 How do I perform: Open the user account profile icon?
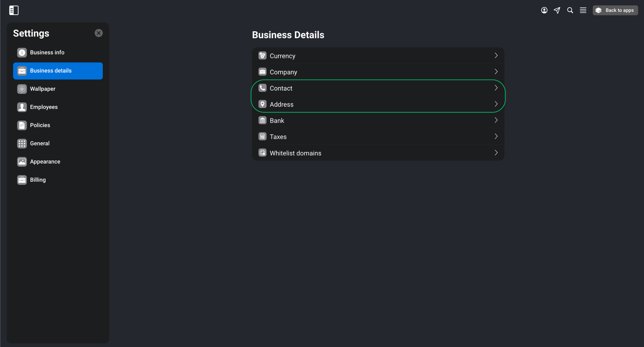tap(544, 10)
